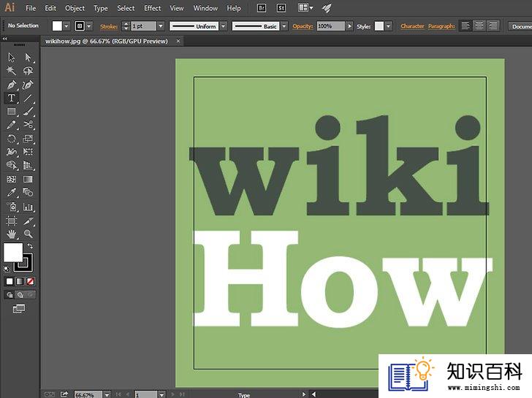
Task: Select the Width warp tool
Action: (x=11, y=152)
